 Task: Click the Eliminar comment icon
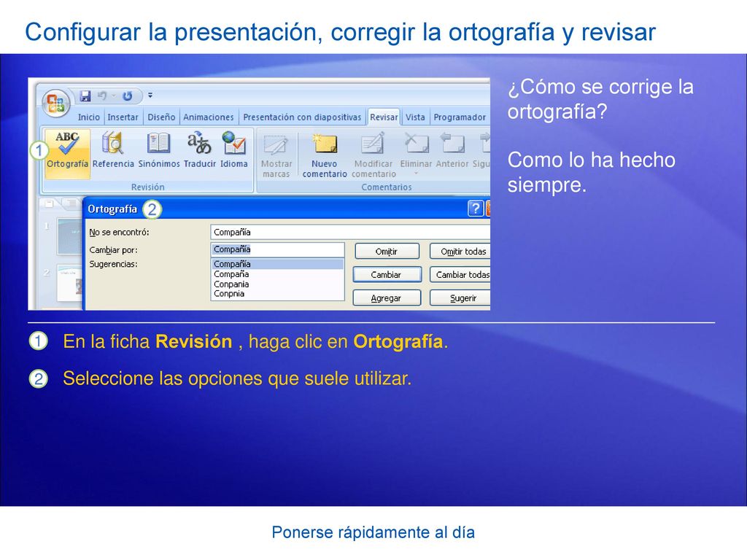coord(416,144)
